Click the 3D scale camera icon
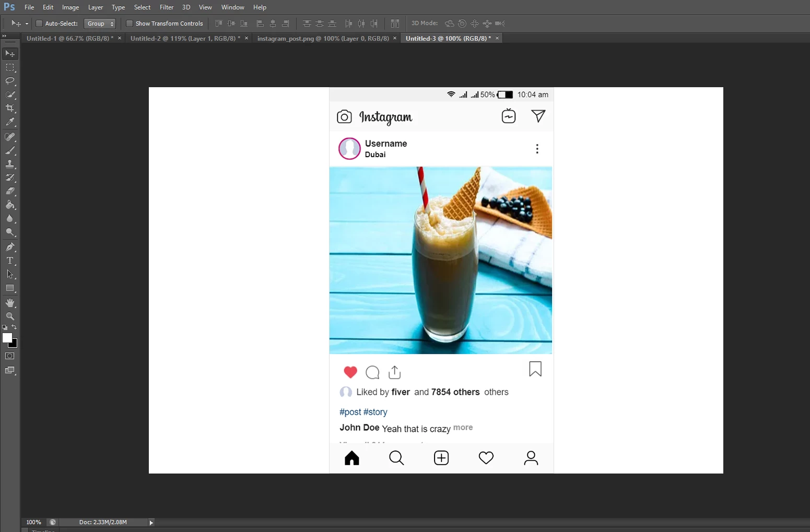Image resolution: width=810 pixels, height=532 pixels. tap(500, 23)
